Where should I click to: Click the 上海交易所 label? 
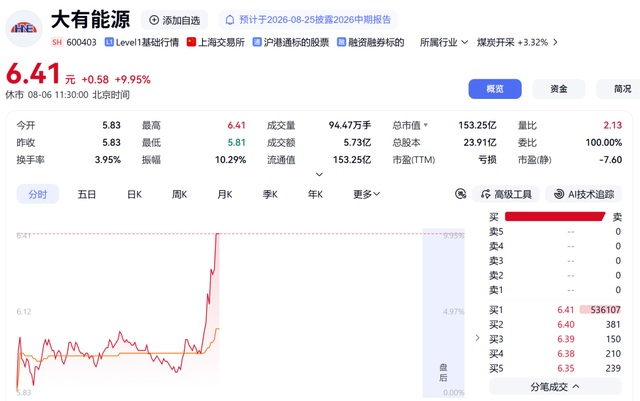221,42
